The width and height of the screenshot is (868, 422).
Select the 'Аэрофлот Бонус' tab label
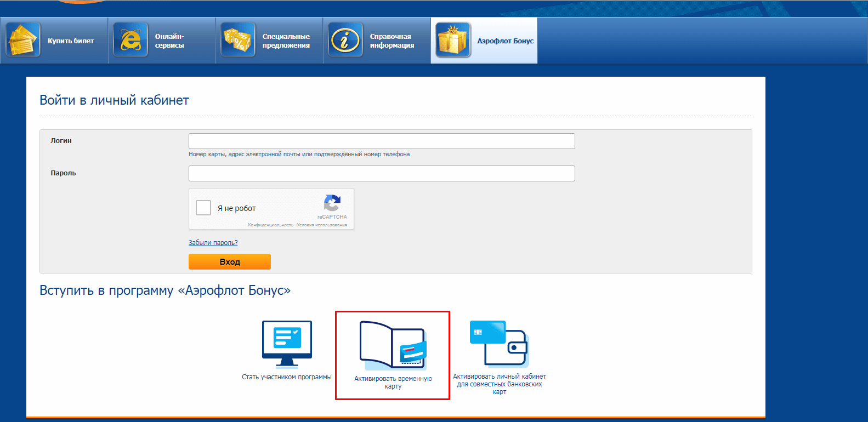coord(505,41)
